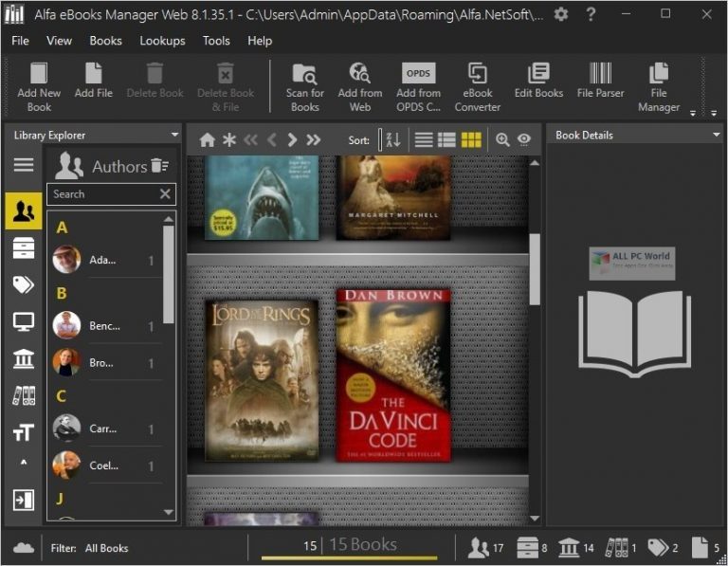Click bookshelf scrollbar down arrow
728x566 pixels.
[535, 519]
